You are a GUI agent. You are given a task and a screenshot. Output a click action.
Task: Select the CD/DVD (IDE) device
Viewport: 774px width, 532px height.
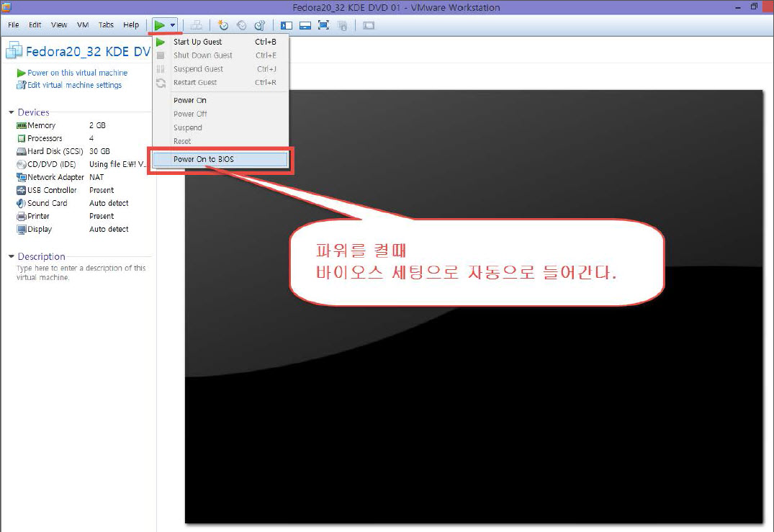click(x=81, y=164)
